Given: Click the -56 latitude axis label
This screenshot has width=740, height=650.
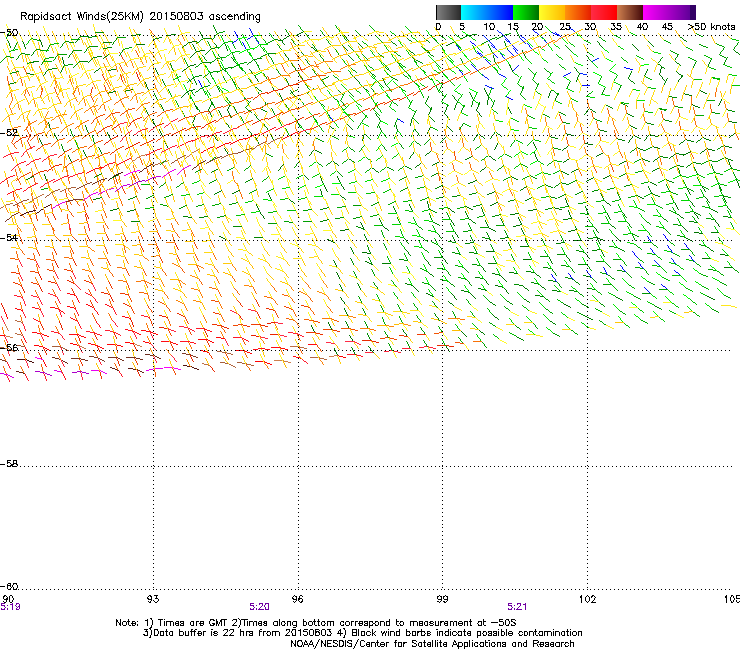Looking at the screenshot, I should pos(9,347).
